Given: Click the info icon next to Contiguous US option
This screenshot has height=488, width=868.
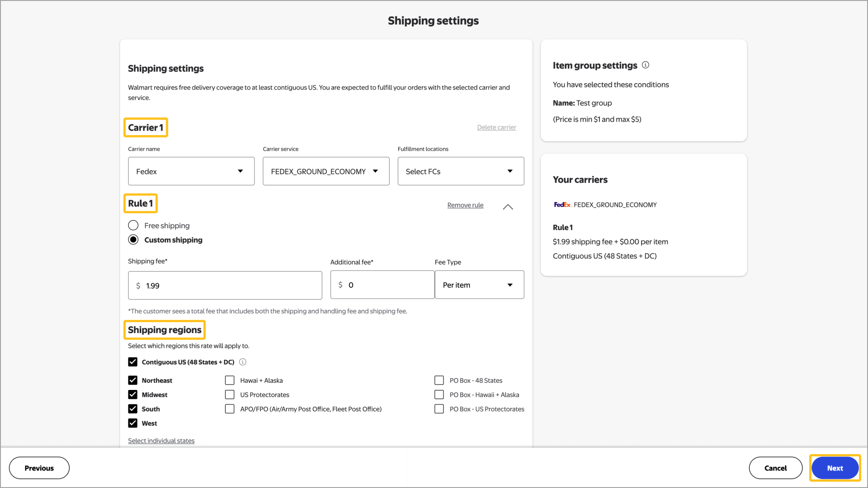Looking at the screenshot, I should click(243, 362).
